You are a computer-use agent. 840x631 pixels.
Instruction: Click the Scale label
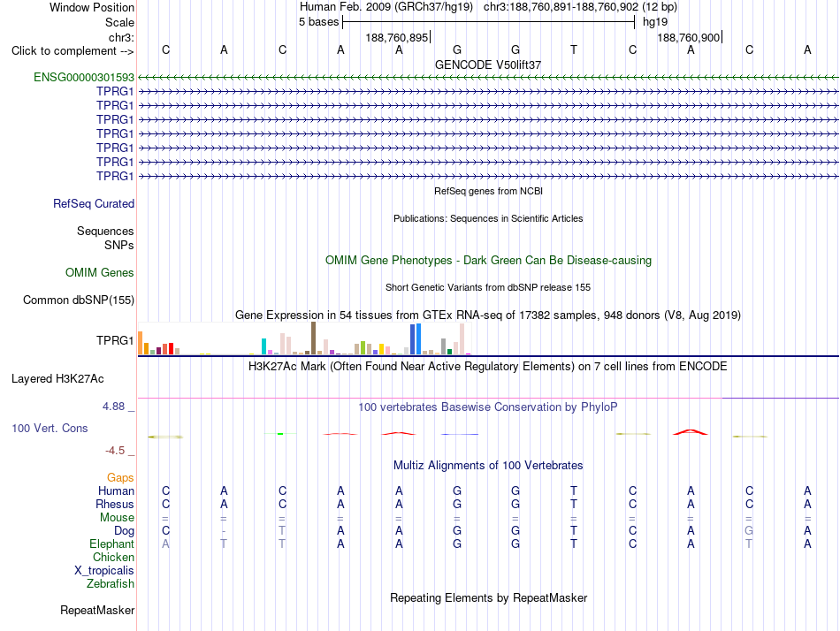point(119,22)
